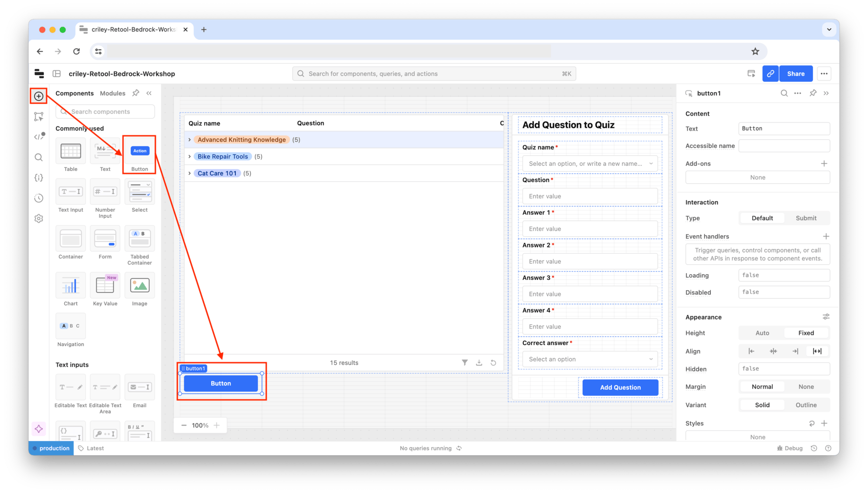Set Height to Auto
The width and height of the screenshot is (868, 493).
(x=762, y=333)
